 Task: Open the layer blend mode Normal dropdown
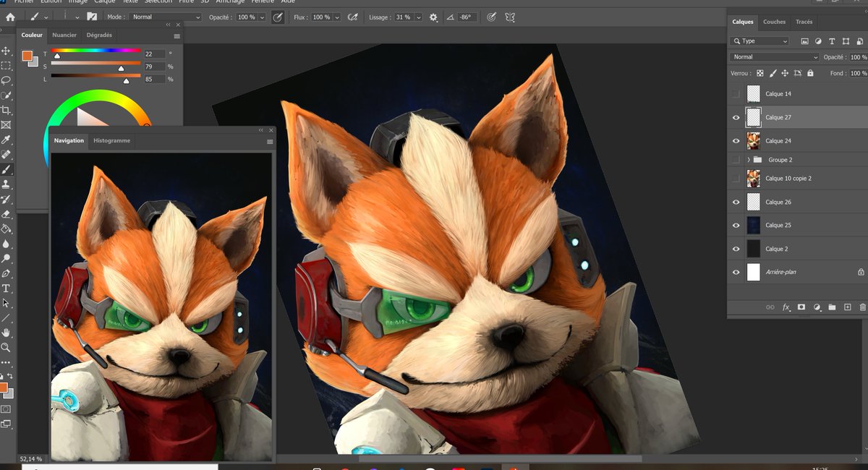click(775, 57)
